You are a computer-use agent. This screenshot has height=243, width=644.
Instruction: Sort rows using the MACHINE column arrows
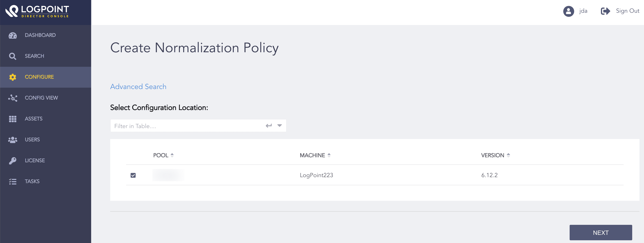(329, 155)
